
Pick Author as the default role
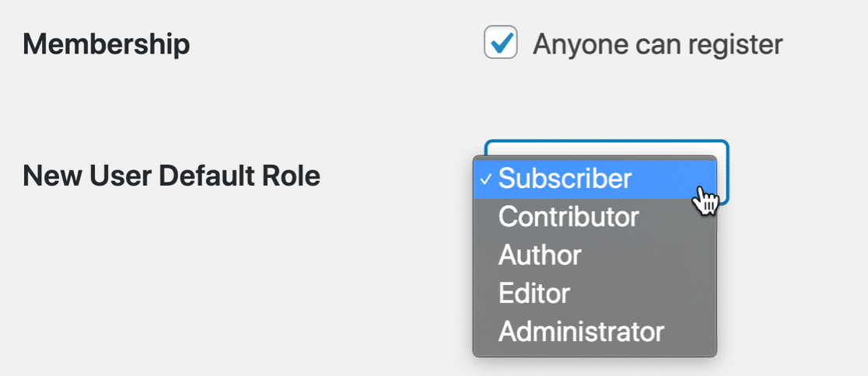(540, 255)
